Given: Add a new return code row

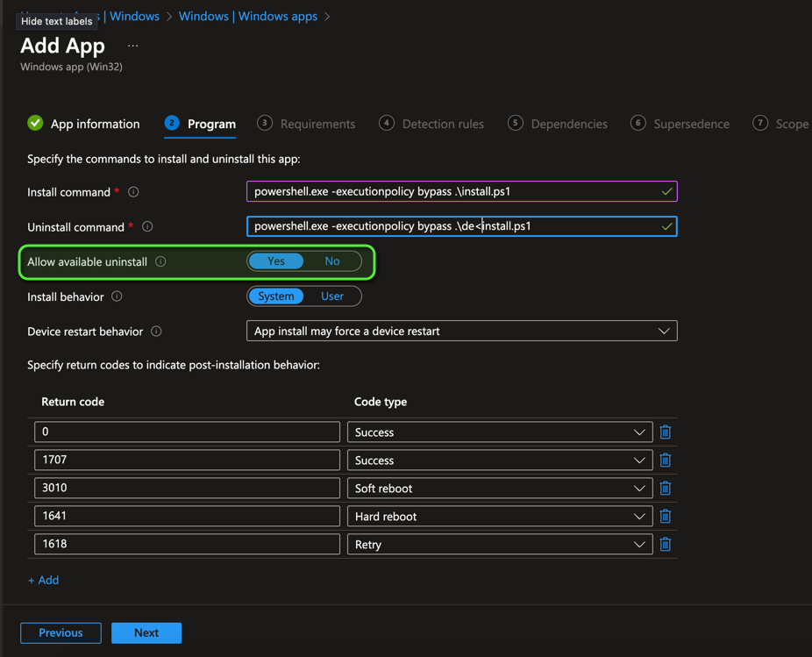Looking at the screenshot, I should point(44,580).
